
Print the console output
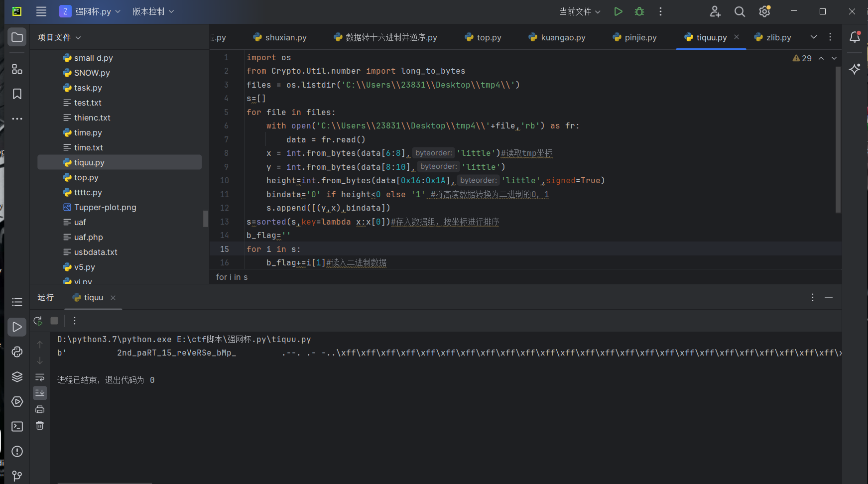[x=40, y=409]
